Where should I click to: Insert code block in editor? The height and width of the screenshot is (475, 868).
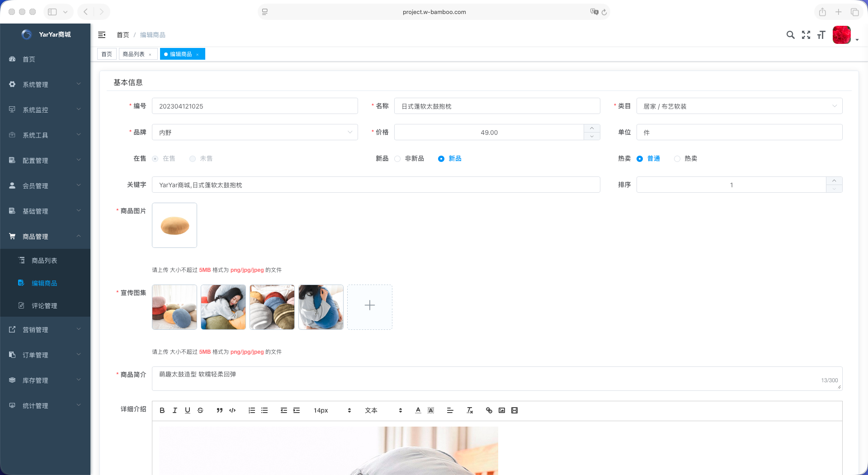(x=232, y=410)
